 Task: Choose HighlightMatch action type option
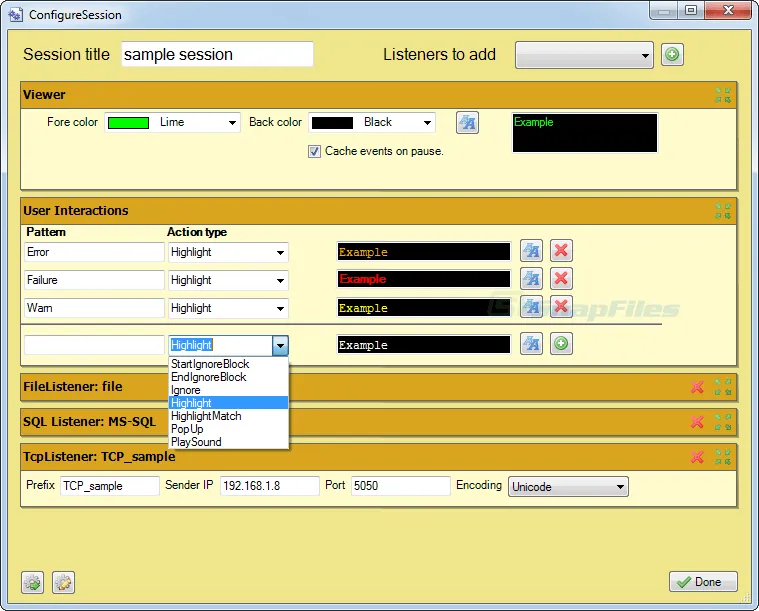[x=228, y=416]
